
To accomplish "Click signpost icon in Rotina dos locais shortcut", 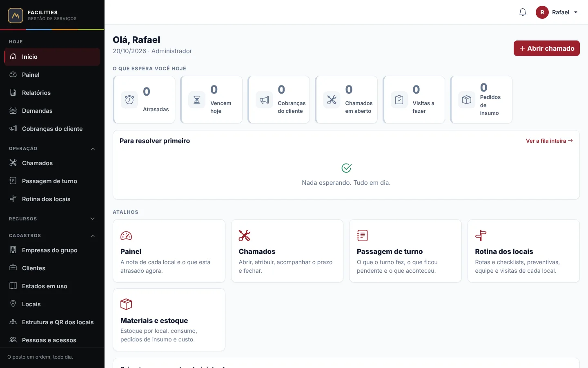I will pos(481,236).
